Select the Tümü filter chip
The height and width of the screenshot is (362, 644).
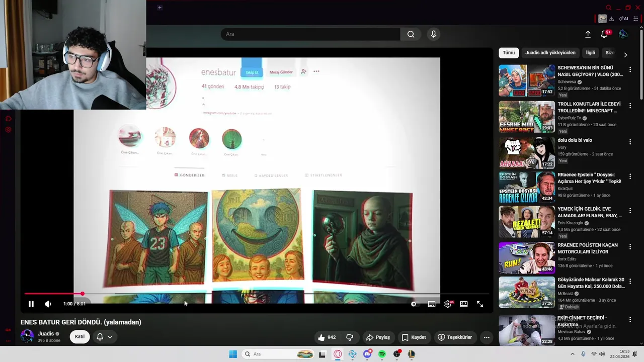(x=509, y=53)
